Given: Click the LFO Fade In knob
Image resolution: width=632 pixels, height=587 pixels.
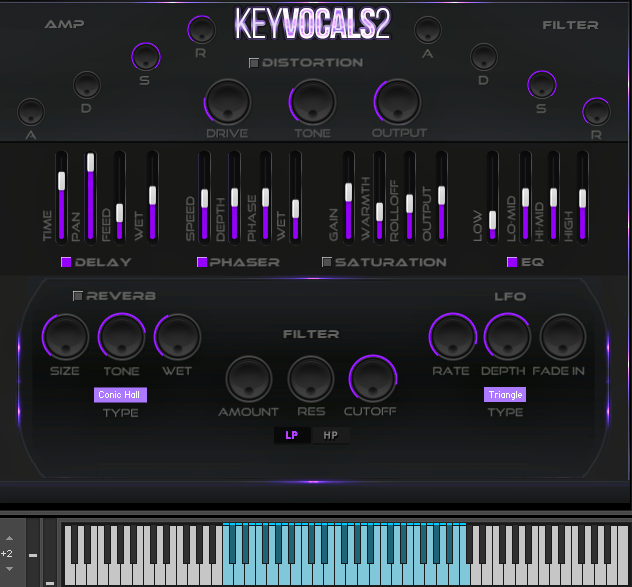Looking at the screenshot, I should pyautogui.click(x=563, y=337).
